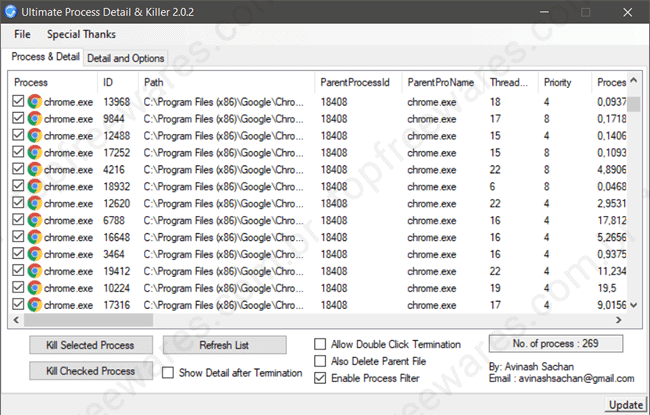Click the chrome icon for process 3464
650x415 pixels.
click(35, 254)
